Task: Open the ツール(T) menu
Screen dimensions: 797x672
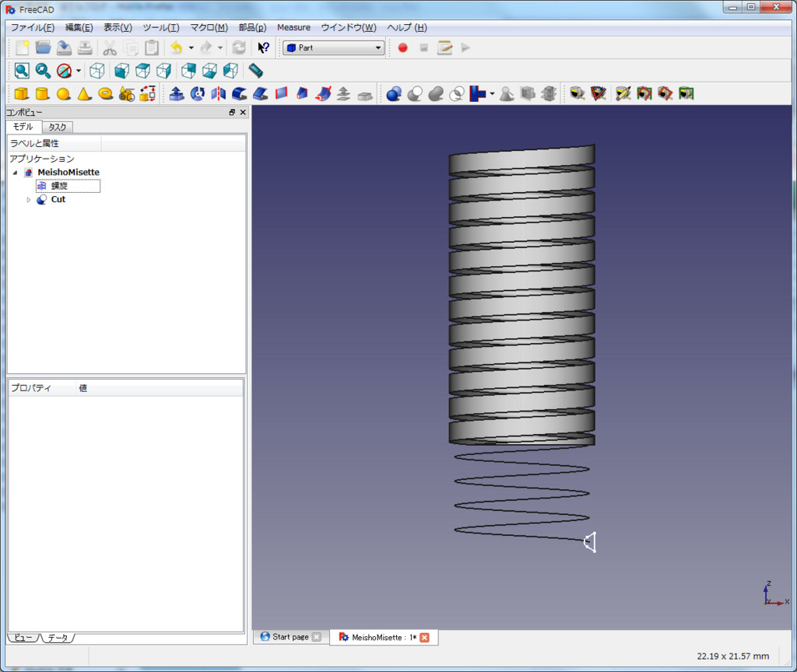Action: (161, 27)
